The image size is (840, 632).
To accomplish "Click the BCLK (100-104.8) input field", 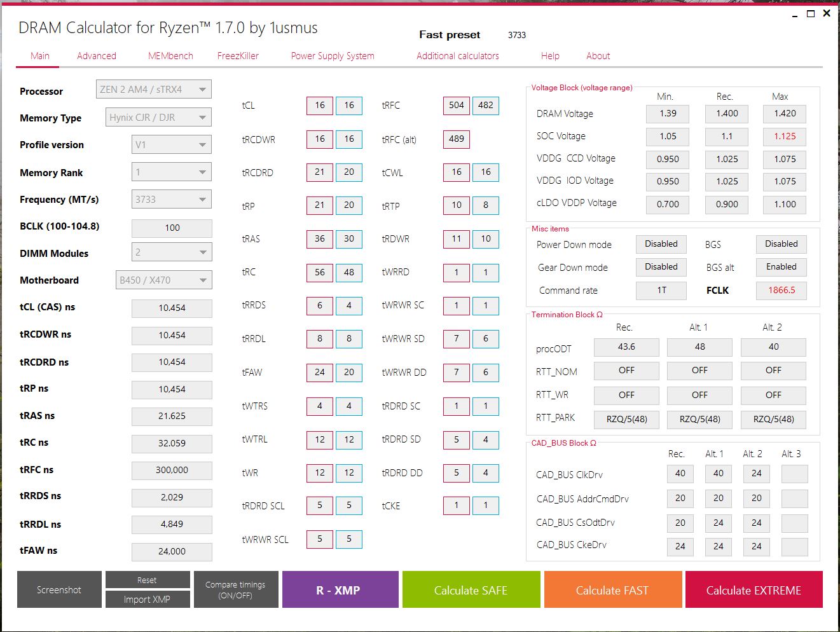I will pyautogui.click(x=172, y=228).
